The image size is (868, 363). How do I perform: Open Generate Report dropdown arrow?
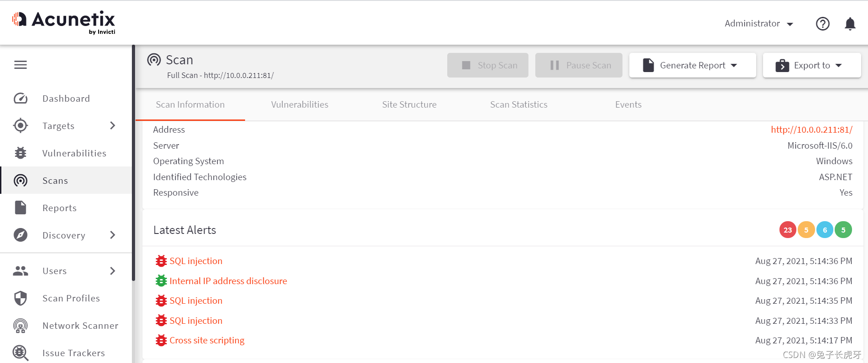click(x=734, y=66)
